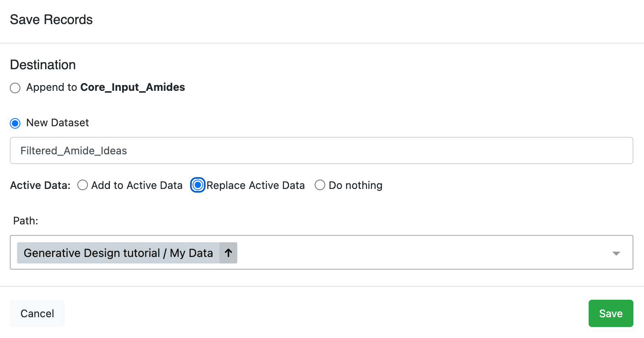This screenshot has height=338, width=644.
Task: Click the up arrow in the path chip
Action: (228, 253)
